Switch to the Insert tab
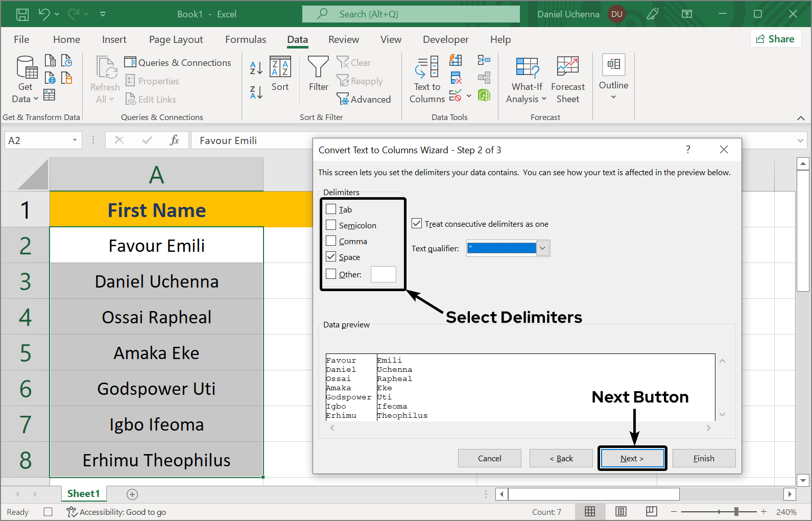The height and width of the screenshot is (521, 812). [x=114, y=39]
